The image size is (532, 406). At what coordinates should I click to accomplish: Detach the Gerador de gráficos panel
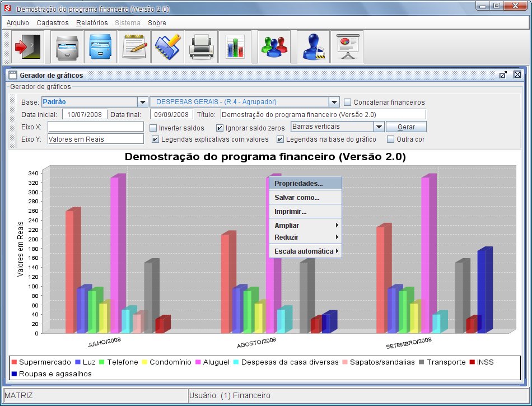tap(503, 74)
